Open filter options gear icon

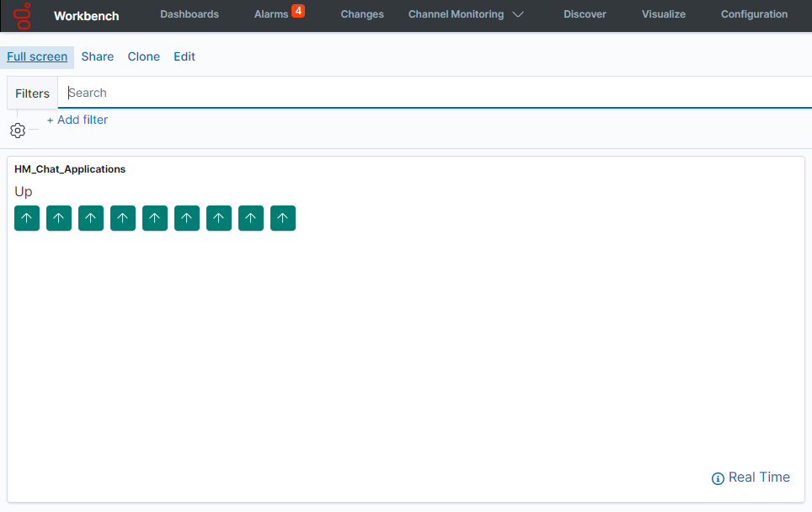(18, 131)
